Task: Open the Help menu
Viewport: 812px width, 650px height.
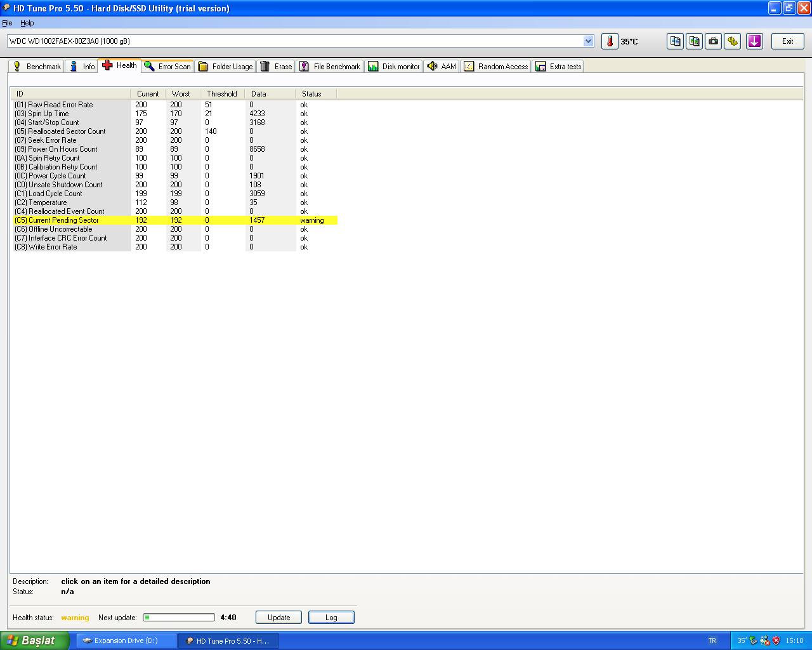Action: pyautogui.click(x=27, y=23)
